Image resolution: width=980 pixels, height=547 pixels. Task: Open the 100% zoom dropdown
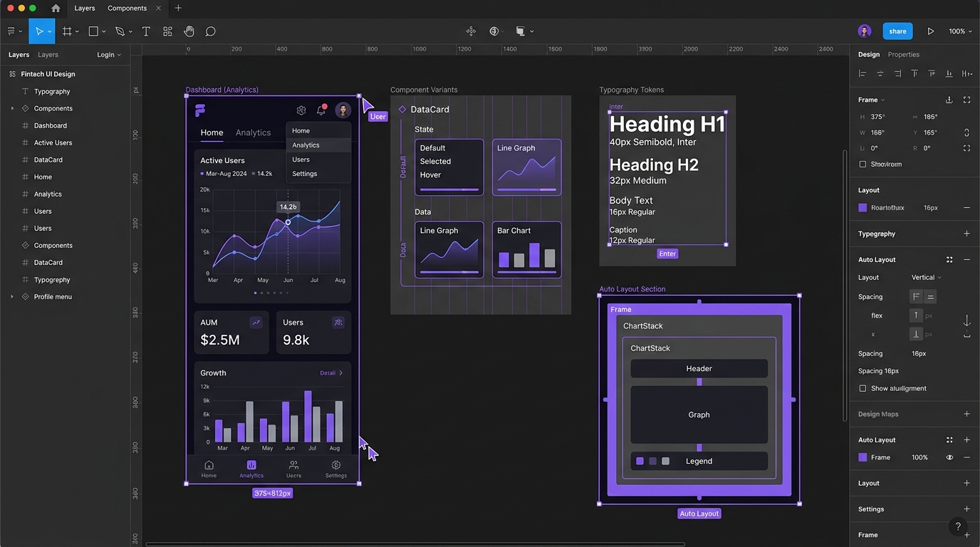(960, 31)
